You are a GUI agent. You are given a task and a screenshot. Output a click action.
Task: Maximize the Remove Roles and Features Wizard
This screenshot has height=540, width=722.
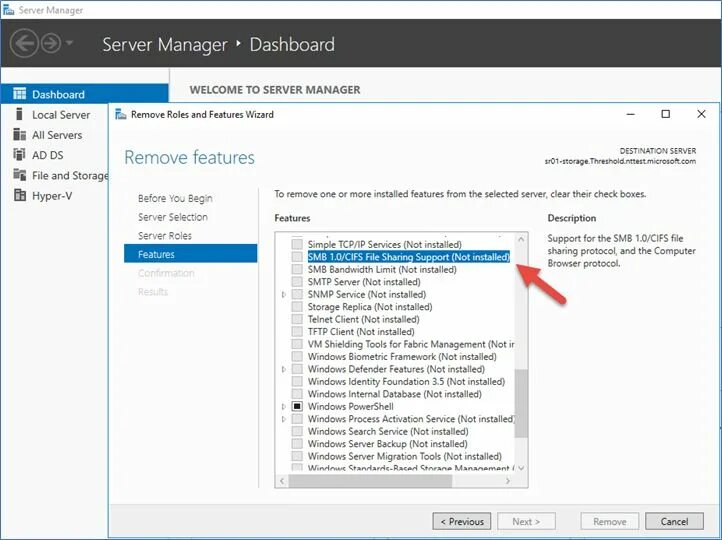click(x=665, y=114)
